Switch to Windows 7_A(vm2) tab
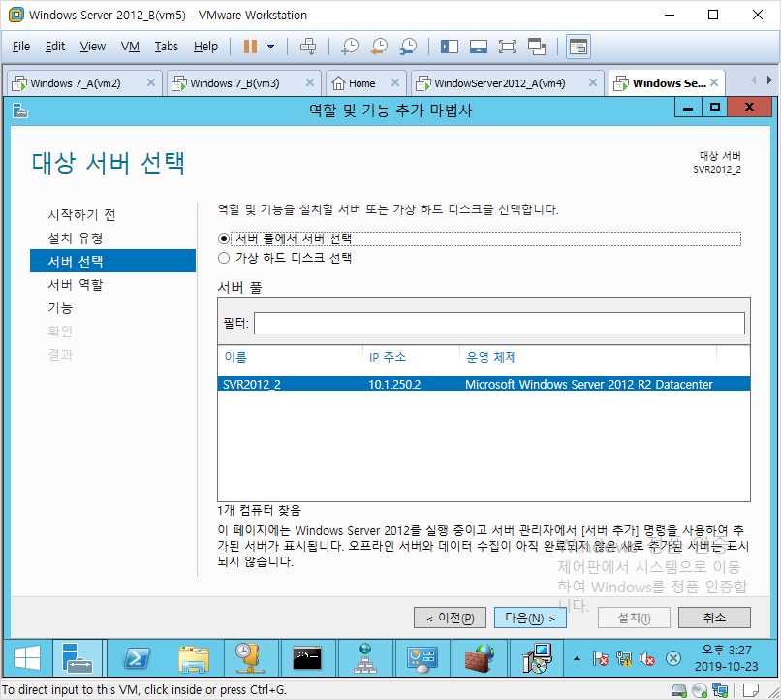 tap(75, 83)
